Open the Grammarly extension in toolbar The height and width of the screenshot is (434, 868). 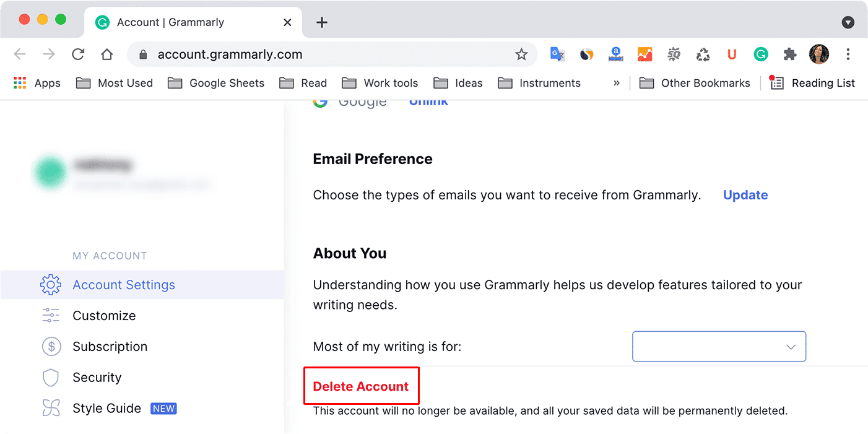click(761, 54)
